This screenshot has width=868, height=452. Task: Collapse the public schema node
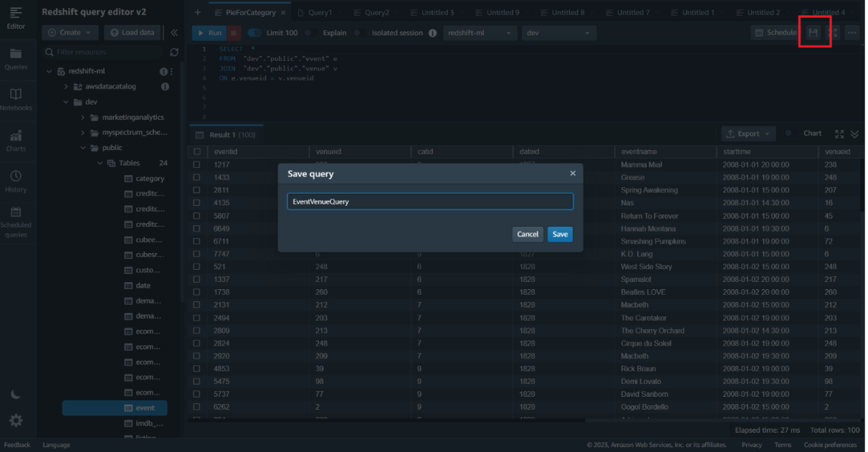pyautogui.click(x=83, y=148)
